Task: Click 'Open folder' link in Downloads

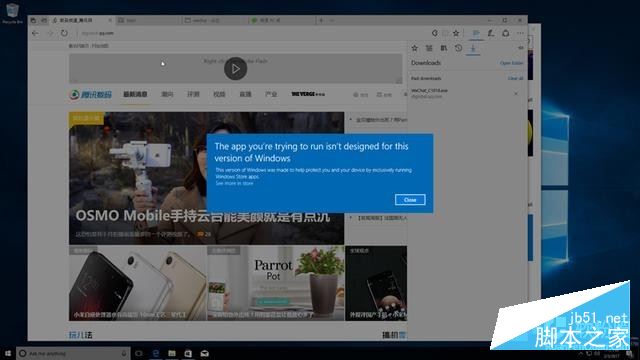Action: [511, 63]
